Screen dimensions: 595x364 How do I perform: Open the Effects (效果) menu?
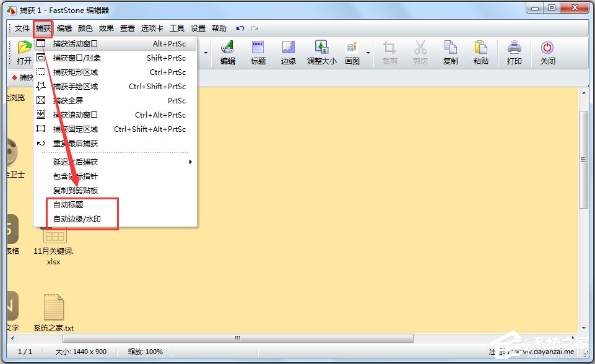tap(106, 28)
